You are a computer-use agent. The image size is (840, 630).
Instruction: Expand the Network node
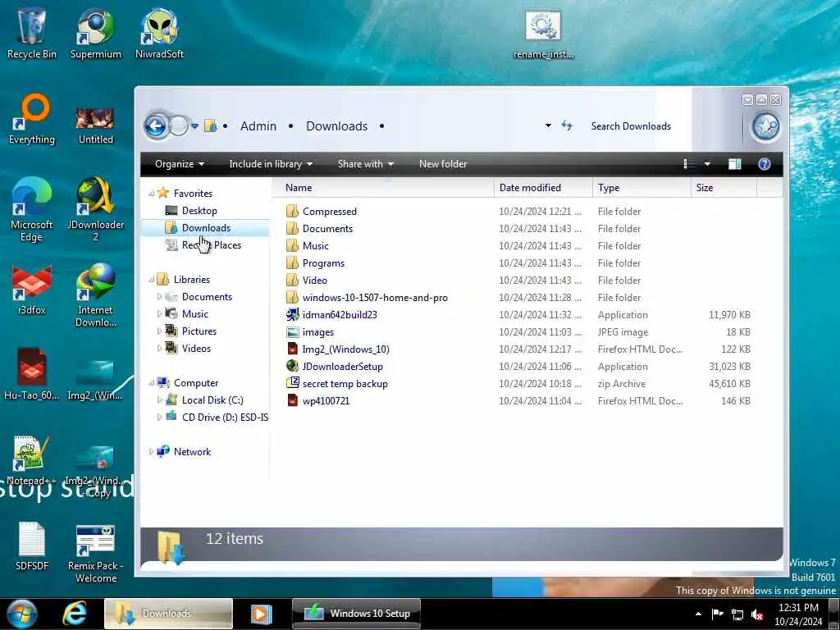point(151,452)
